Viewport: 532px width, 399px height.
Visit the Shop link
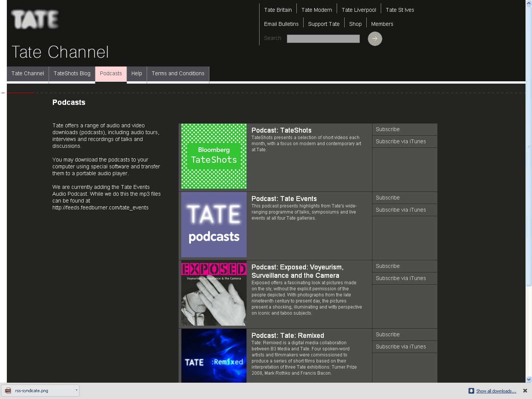point(356,24)
